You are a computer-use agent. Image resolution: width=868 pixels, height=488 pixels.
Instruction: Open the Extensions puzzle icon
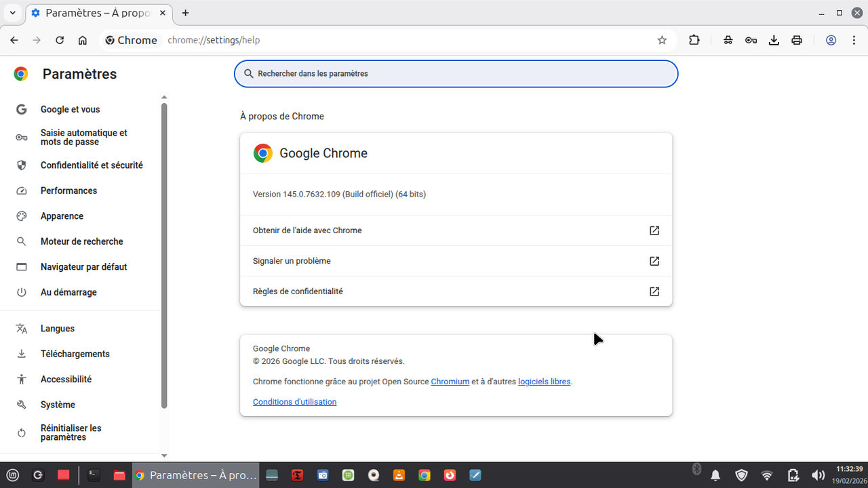click(694, 40)
